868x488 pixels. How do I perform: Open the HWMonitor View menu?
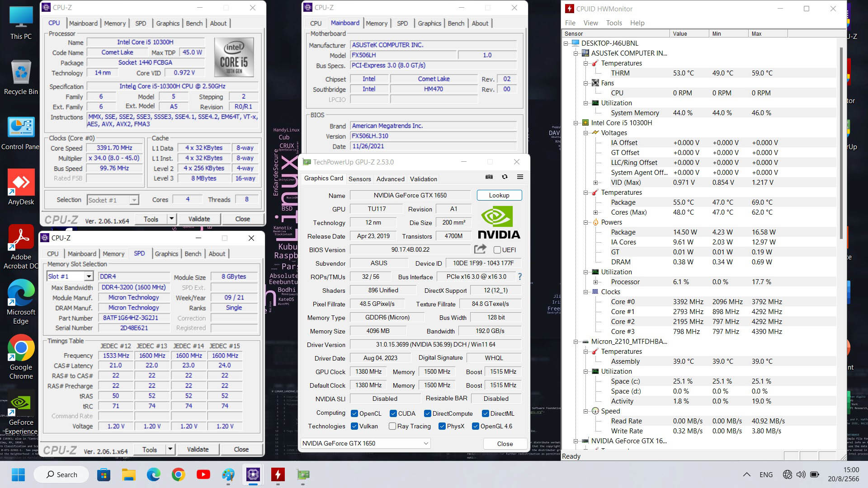pyautogui.click(x=590, y=23)
